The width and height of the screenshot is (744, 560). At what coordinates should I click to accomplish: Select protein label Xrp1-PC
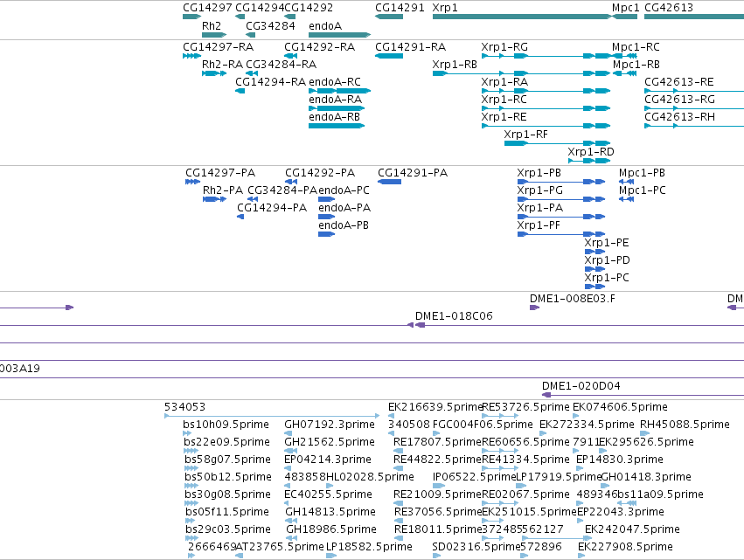pos(607,279)
